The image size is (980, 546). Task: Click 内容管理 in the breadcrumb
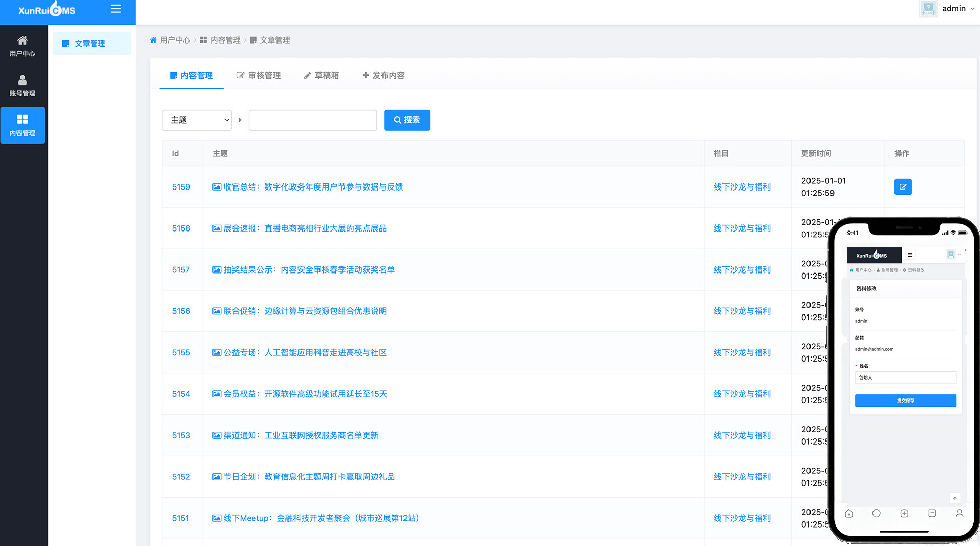(x=225, y=40)
